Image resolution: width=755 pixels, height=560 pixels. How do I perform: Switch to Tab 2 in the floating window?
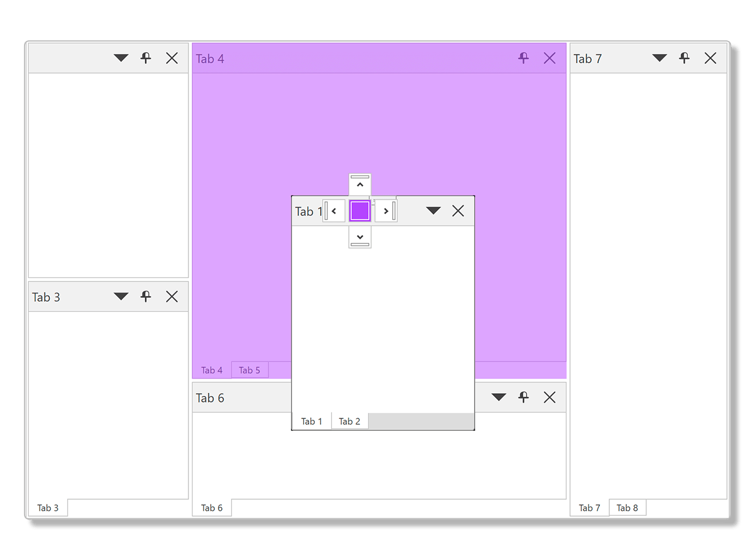click(349, 421)
